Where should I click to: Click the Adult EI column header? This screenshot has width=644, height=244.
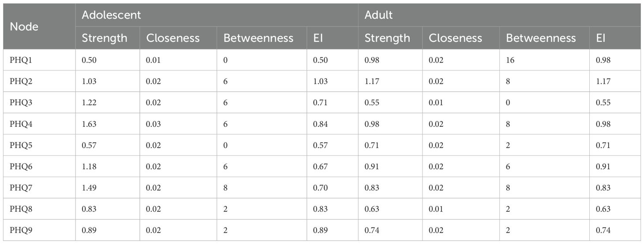coord(601,38)
